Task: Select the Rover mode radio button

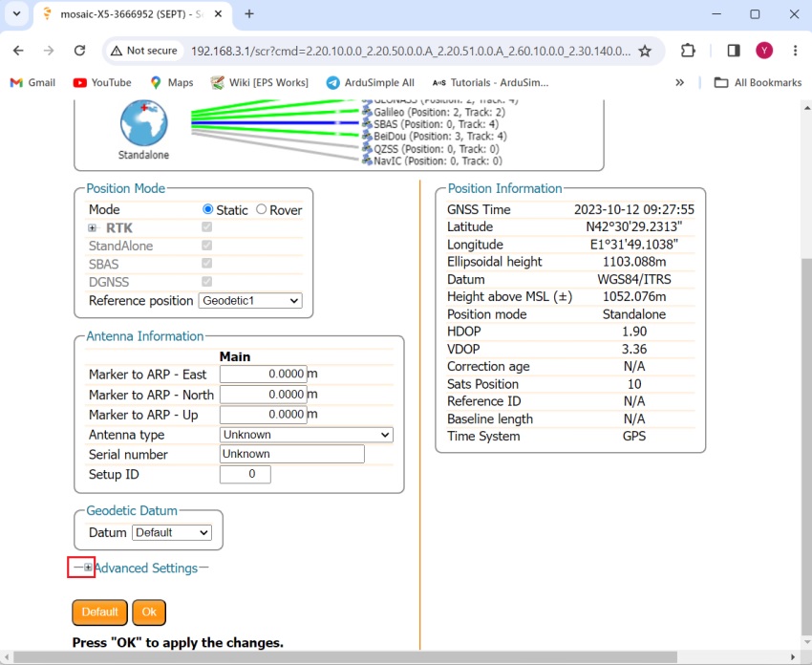Action: [261, 210]
